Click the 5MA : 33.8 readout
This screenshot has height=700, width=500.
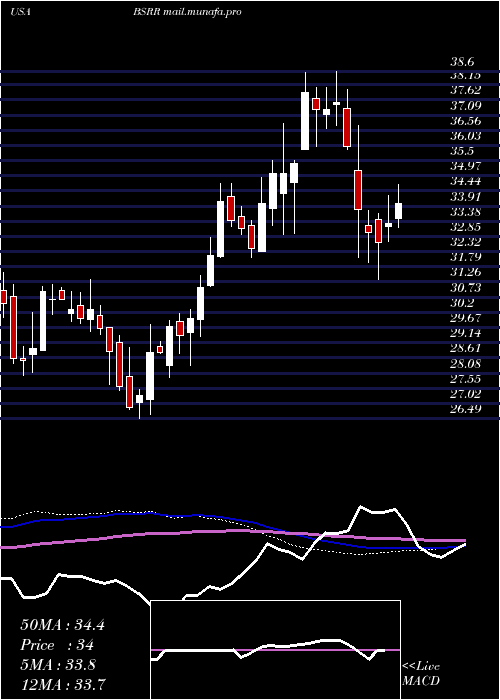click(58, 665)
